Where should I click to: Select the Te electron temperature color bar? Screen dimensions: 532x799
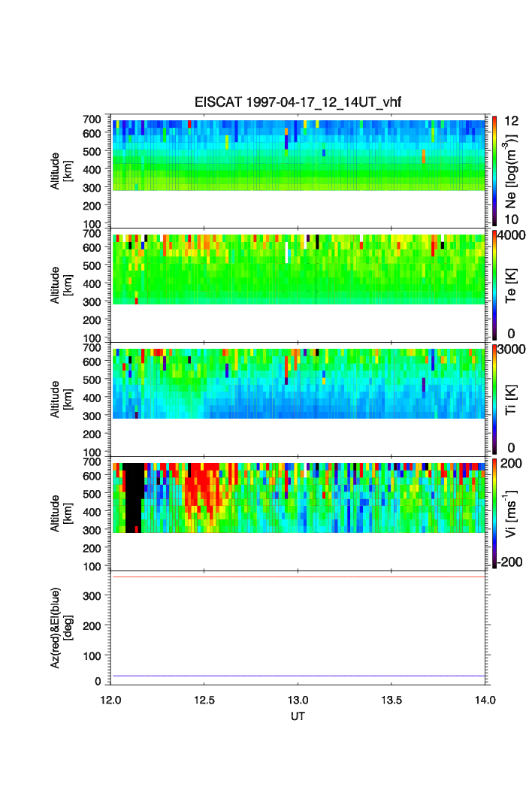coord(494,285)
